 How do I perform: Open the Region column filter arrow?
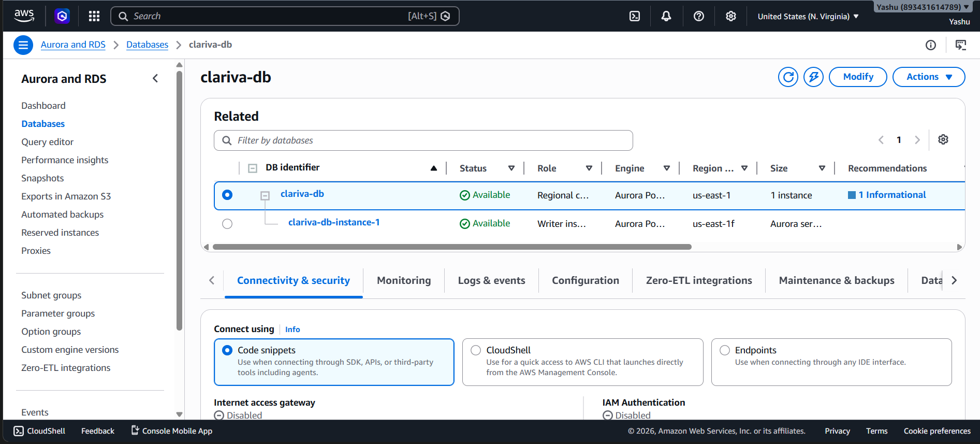pos(744,168)
